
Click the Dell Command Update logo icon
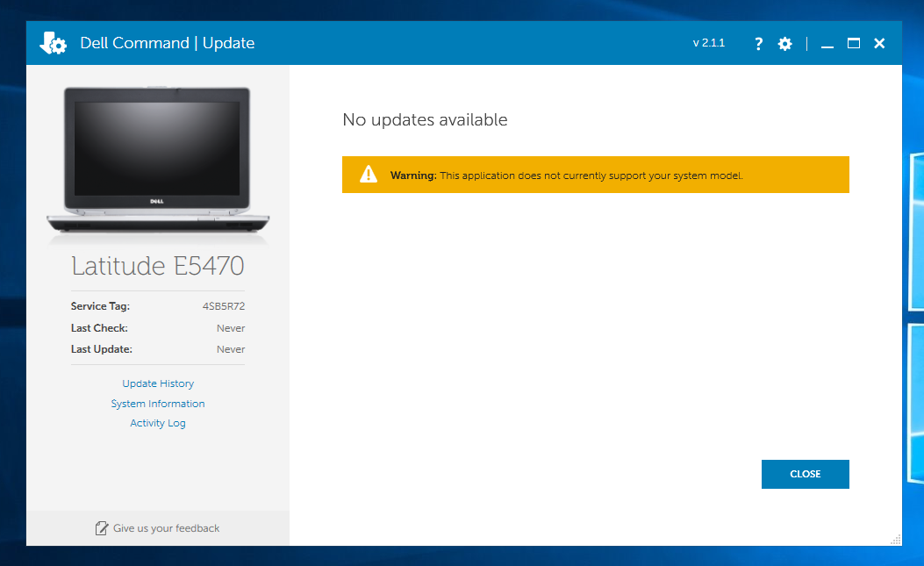[53, 43]
